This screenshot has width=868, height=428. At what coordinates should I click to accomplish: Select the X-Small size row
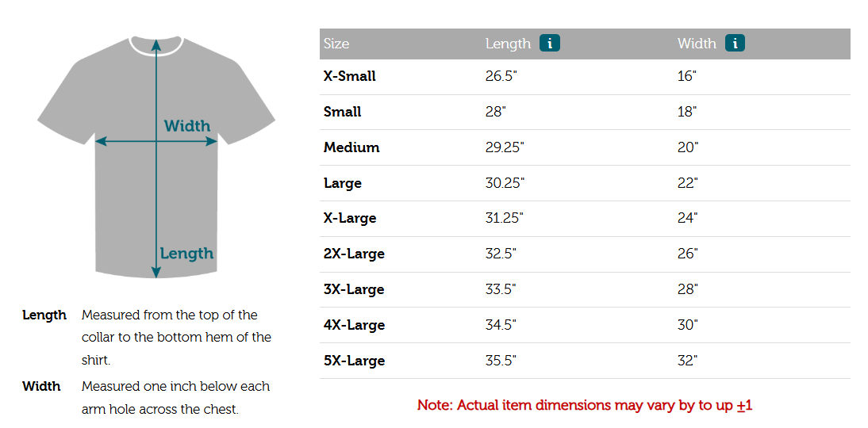point(350,77)
